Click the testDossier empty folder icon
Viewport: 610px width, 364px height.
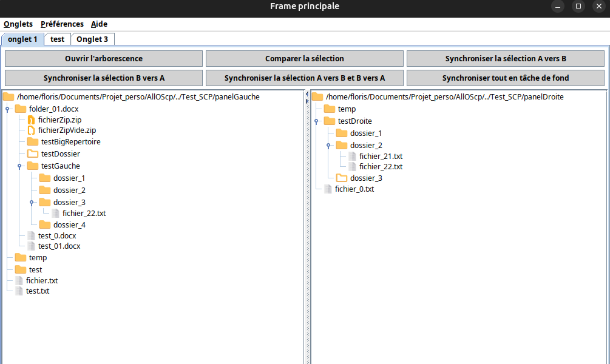[33, 154]
